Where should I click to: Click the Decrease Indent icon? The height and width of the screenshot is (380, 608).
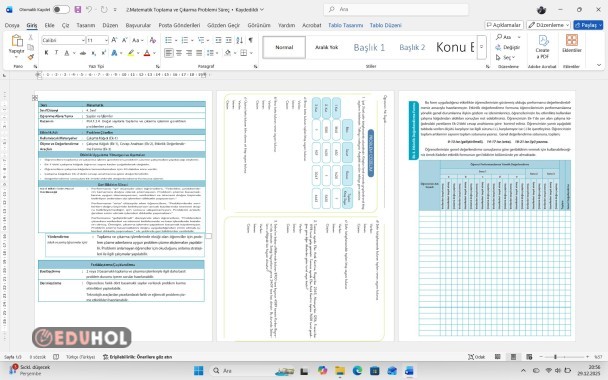click(x=218, y=40)
